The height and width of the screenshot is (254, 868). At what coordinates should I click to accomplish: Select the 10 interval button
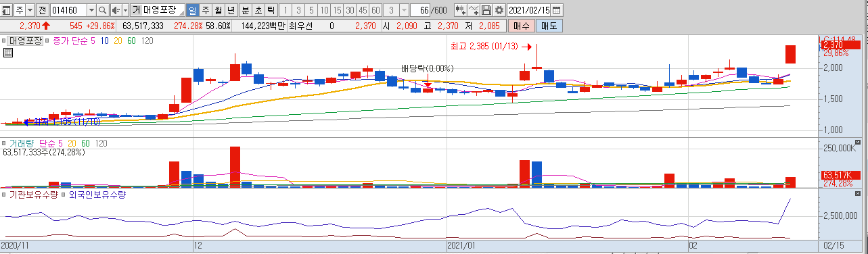click(x=323, y=10)
